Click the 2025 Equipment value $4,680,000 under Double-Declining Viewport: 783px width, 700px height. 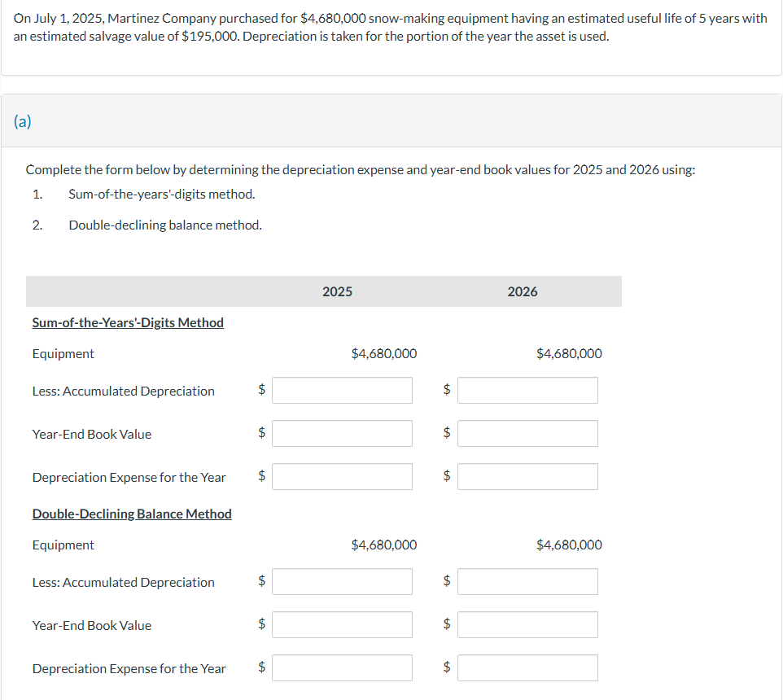point(383,545)
